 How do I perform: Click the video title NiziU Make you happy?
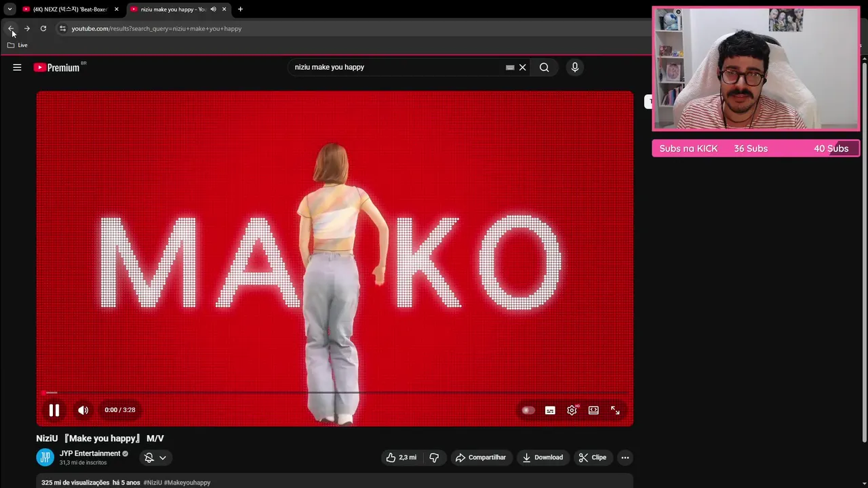(x=100, y=439)
